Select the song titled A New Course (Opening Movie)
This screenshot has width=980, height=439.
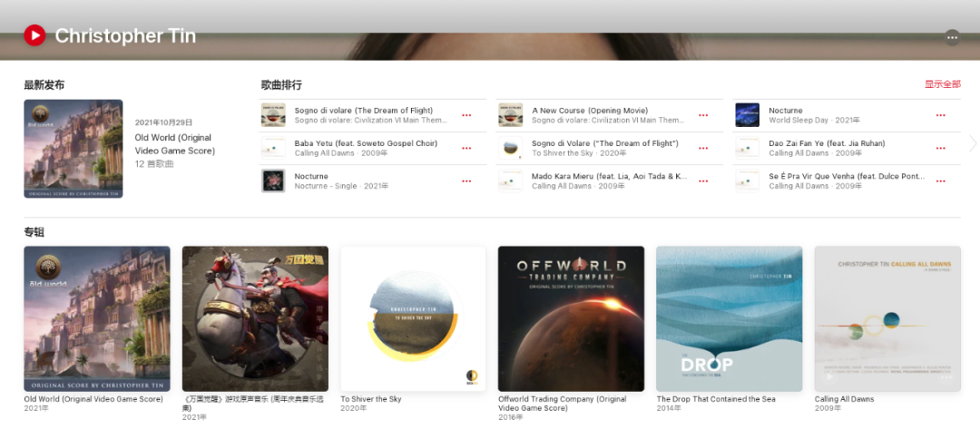coord(590,111)
